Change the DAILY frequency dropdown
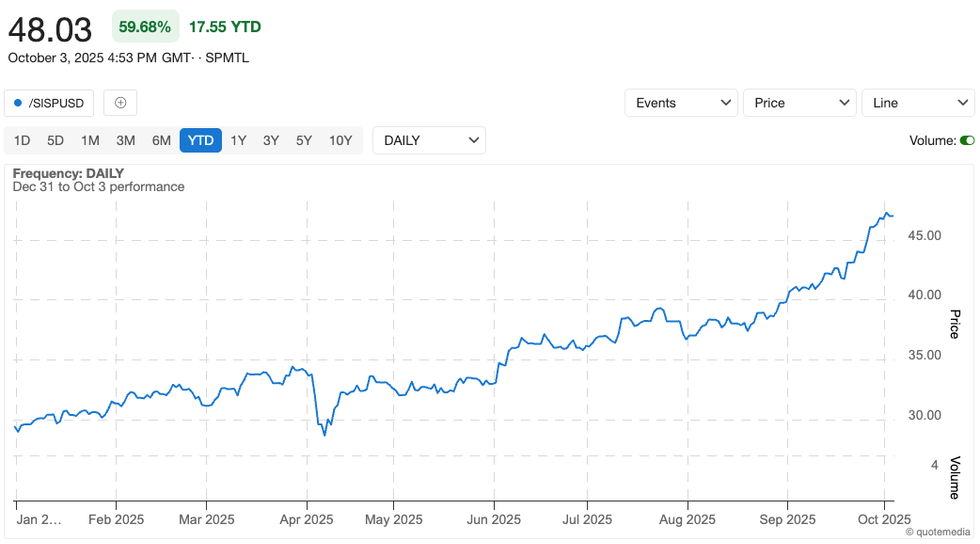Screen dimensions: 980x544 [429, 140]
